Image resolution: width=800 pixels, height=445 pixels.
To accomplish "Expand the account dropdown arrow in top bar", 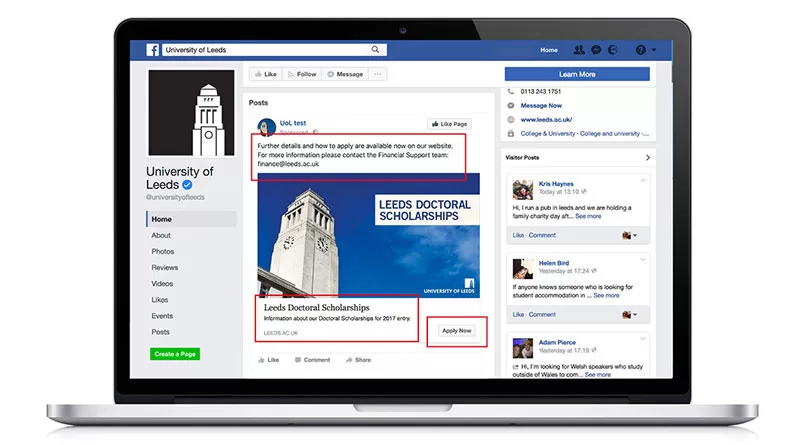I will pyautogui.click(x=654, y=50).
